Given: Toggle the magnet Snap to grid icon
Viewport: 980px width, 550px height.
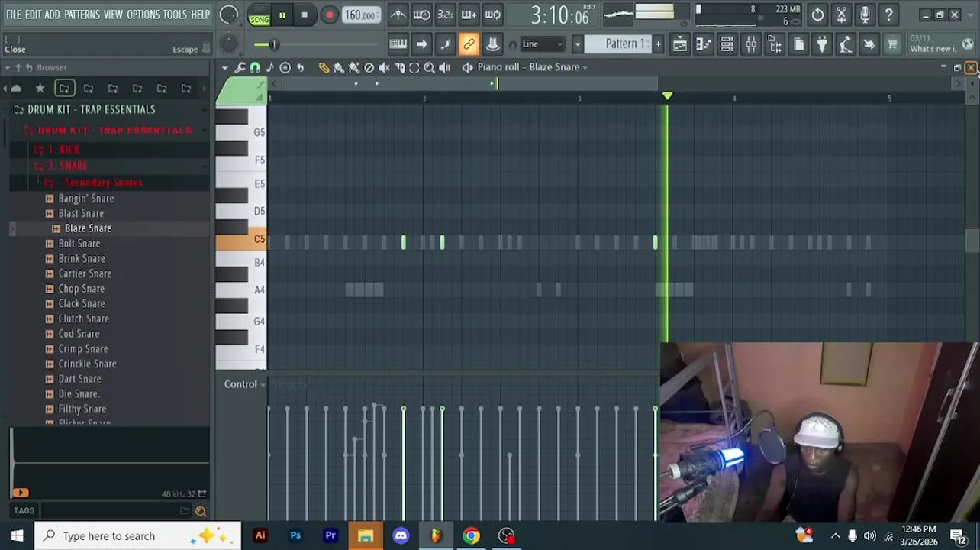Looking at the screenshot, I should click(255, 67).
